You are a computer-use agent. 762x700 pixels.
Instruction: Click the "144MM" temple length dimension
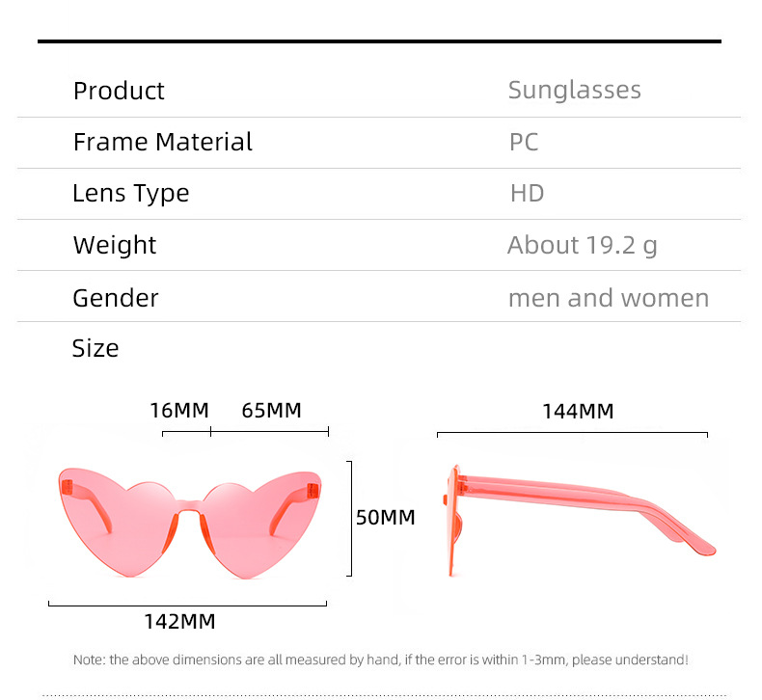(577, 412)
